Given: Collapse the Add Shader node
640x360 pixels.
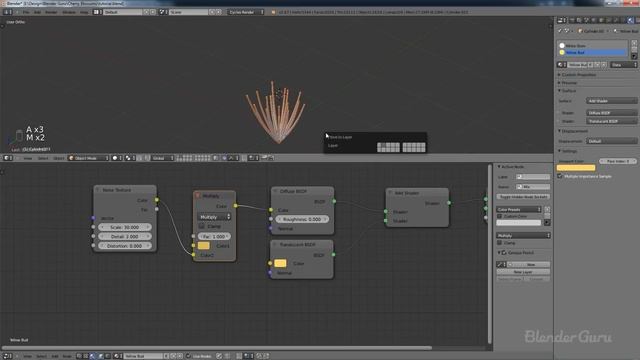Looking at the screenshot, I should pos(390,193).
